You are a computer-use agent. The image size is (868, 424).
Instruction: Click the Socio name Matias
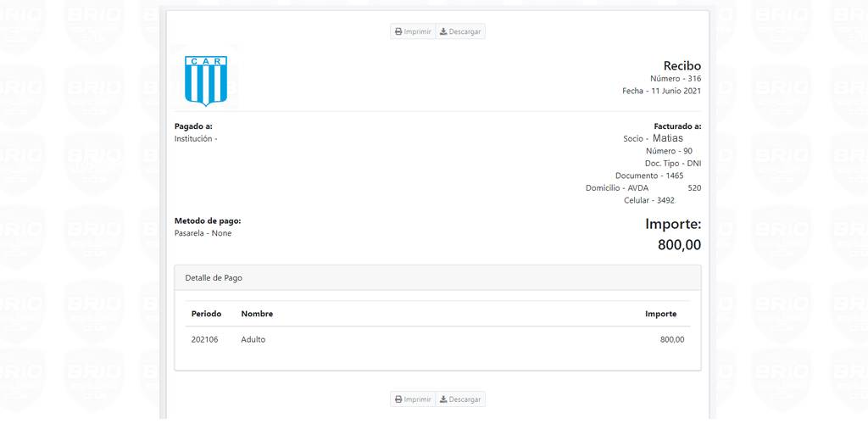tap(668, 138)
